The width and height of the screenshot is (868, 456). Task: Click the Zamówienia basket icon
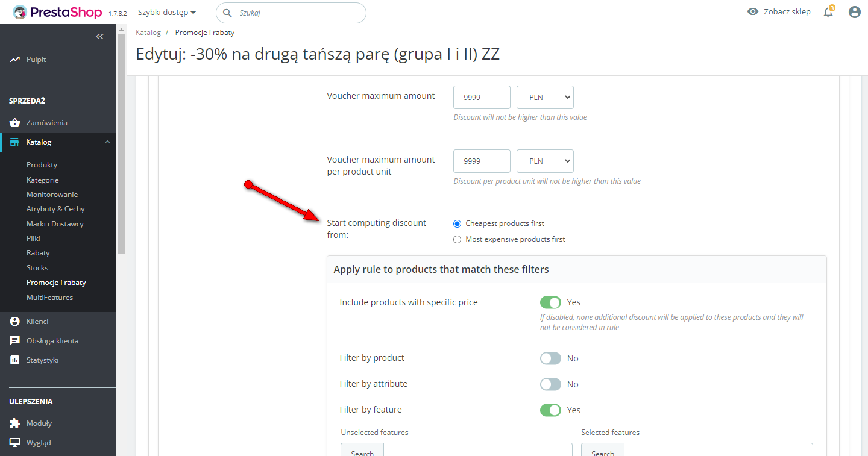click(x=15, y=123)
